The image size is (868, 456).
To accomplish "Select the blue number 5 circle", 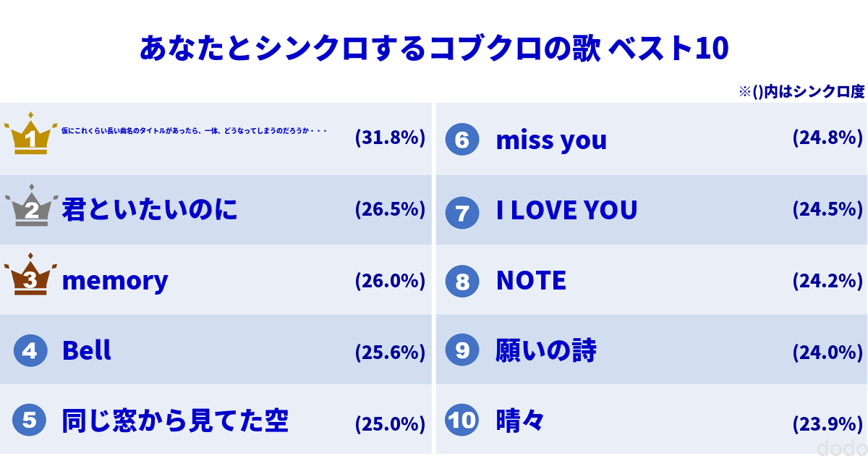I will [30, 421].
